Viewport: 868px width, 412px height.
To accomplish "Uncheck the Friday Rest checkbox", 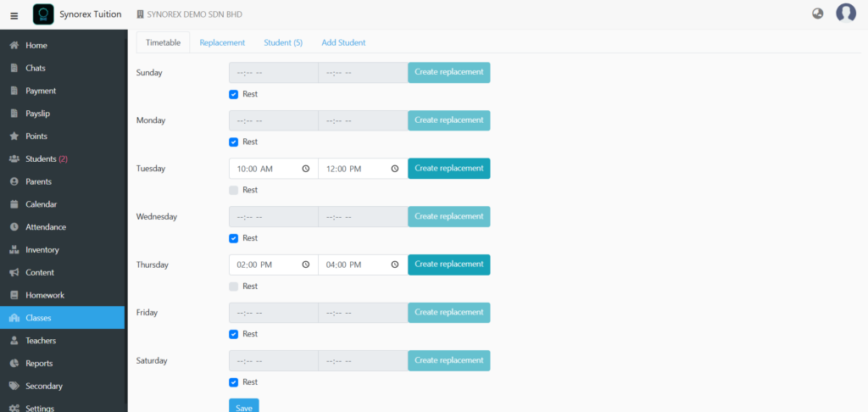I will [x=234, y=335].
